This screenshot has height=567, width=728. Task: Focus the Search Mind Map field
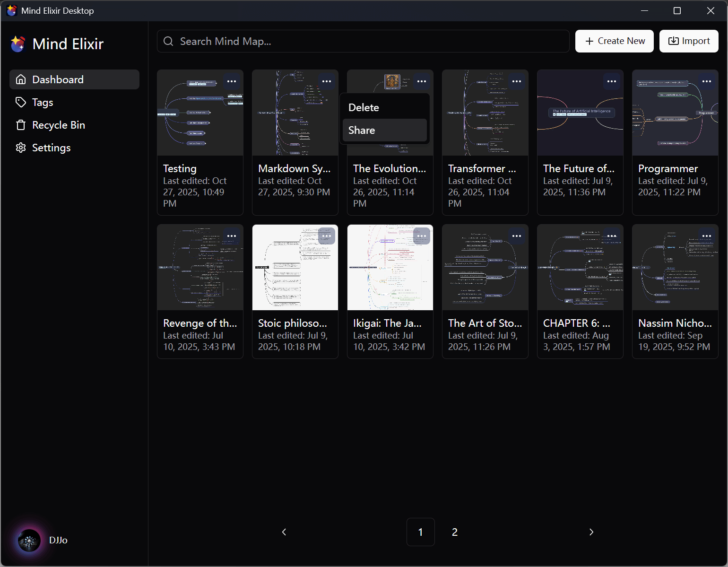369,42
